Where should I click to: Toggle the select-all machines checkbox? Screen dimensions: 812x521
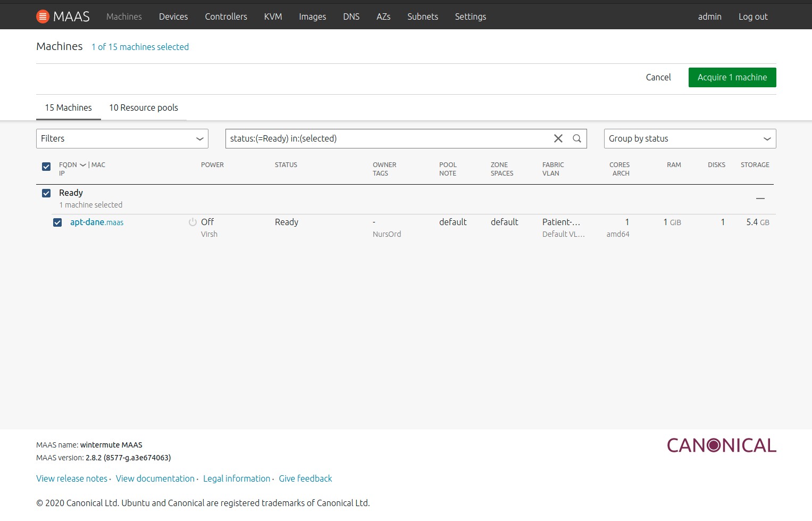tap(46, 167)
